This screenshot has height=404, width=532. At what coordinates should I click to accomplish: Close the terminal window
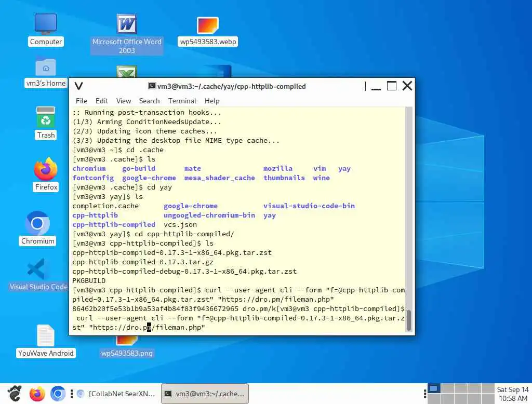pyautogui.click(x=407, y=86)
